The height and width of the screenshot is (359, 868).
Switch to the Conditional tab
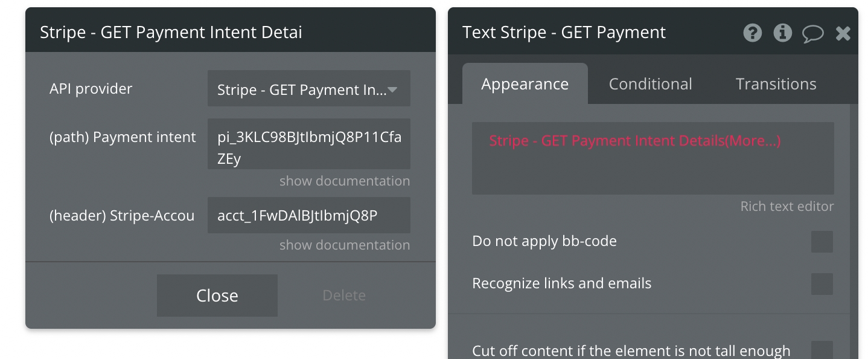(x=650, y=84)
